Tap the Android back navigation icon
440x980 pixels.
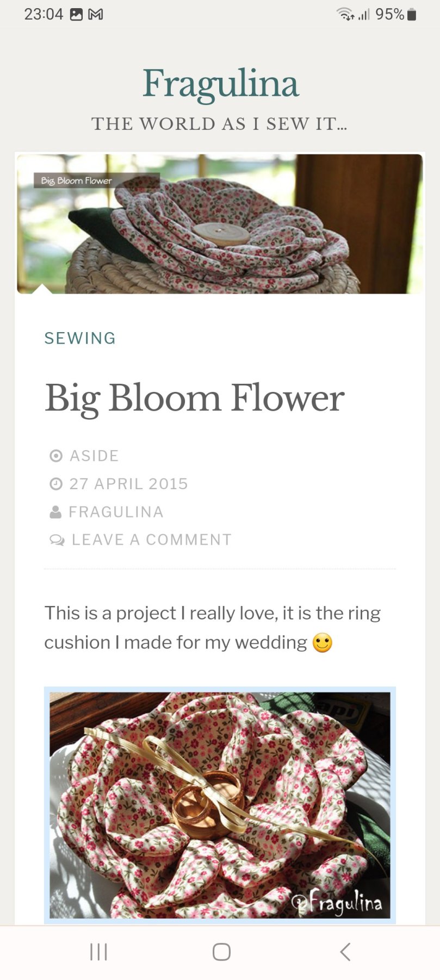(x=345, y=952)
